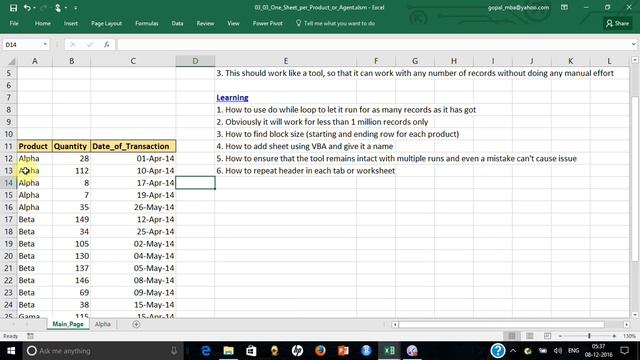Click the volume speaker tray icon
The height and width of the screenshot is (360, 640).
point(558,351)
